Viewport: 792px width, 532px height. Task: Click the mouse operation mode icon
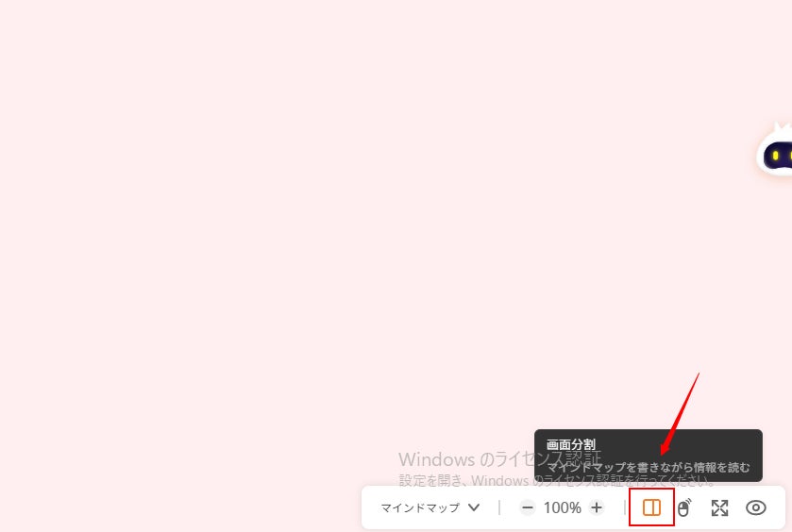[684, 507]
